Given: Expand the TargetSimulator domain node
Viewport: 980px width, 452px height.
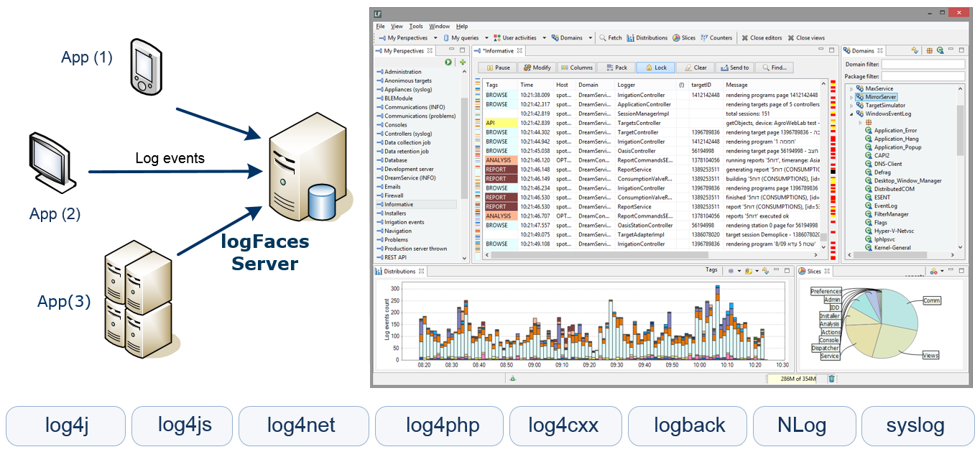Looking at the screenshot, I should coord(851,106).
